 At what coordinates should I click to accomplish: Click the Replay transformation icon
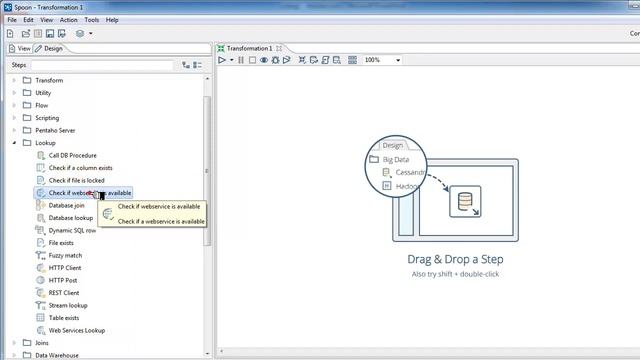(x=287, y=60)
